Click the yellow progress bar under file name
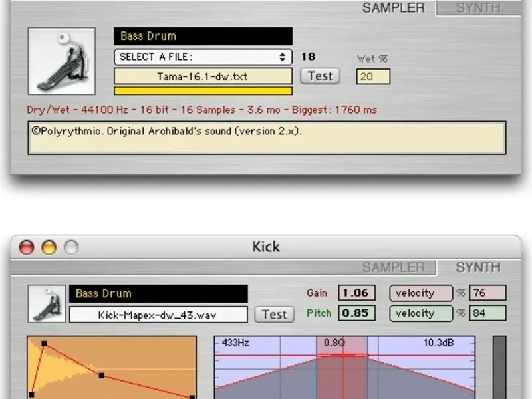532x399 pixels. 203,91
